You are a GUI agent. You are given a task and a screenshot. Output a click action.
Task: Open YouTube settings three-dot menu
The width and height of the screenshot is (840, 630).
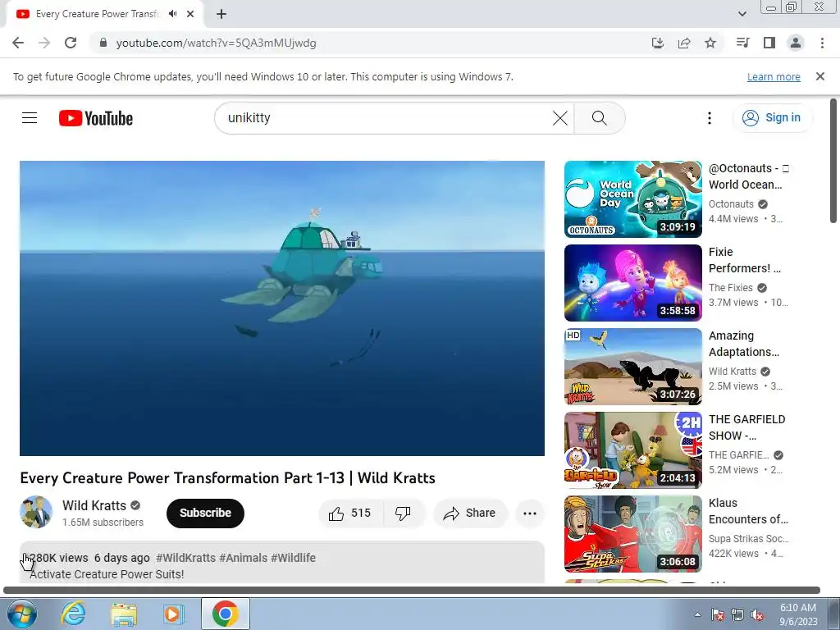710,118
